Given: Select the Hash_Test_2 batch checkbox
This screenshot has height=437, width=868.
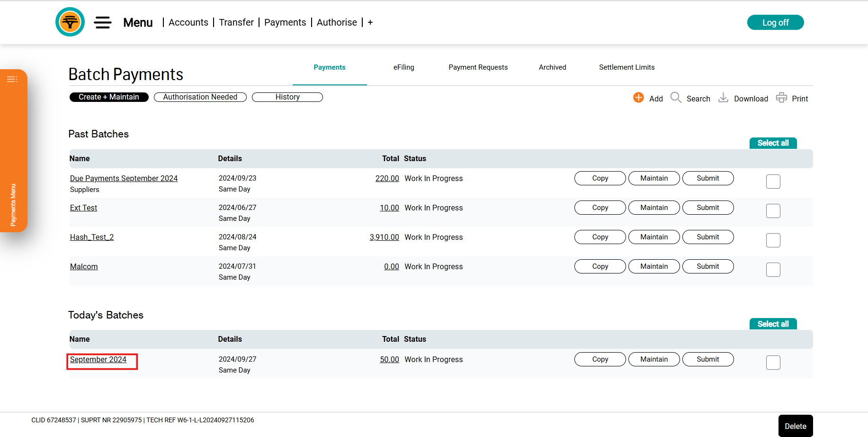Looking at the screenshot, I should [x=773, y=240].
